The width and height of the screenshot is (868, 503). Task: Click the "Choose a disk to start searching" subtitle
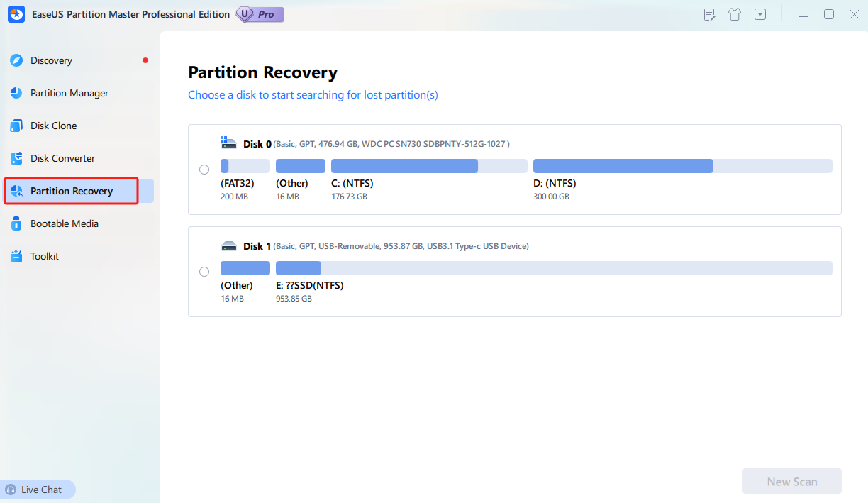(313, 95)
